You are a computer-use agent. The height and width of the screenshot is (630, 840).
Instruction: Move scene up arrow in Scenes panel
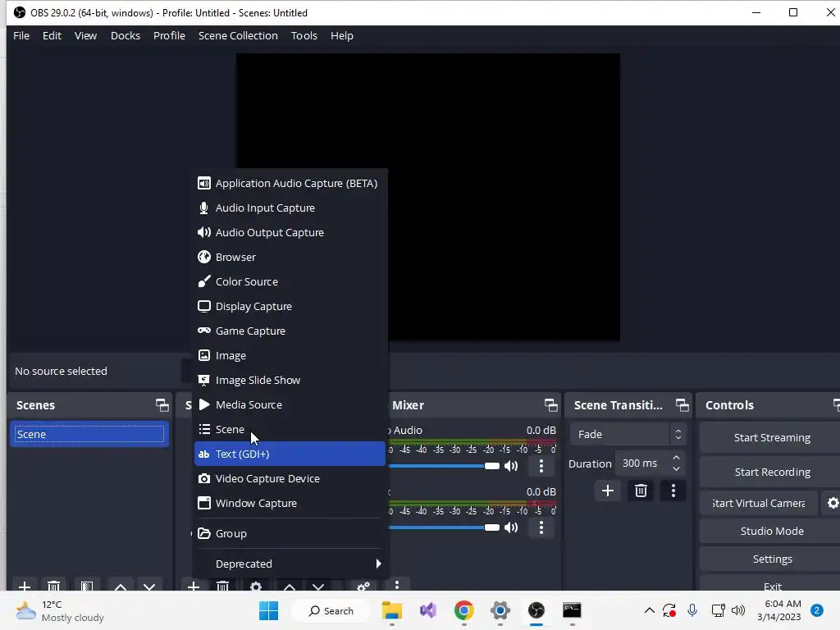point(121,587)
